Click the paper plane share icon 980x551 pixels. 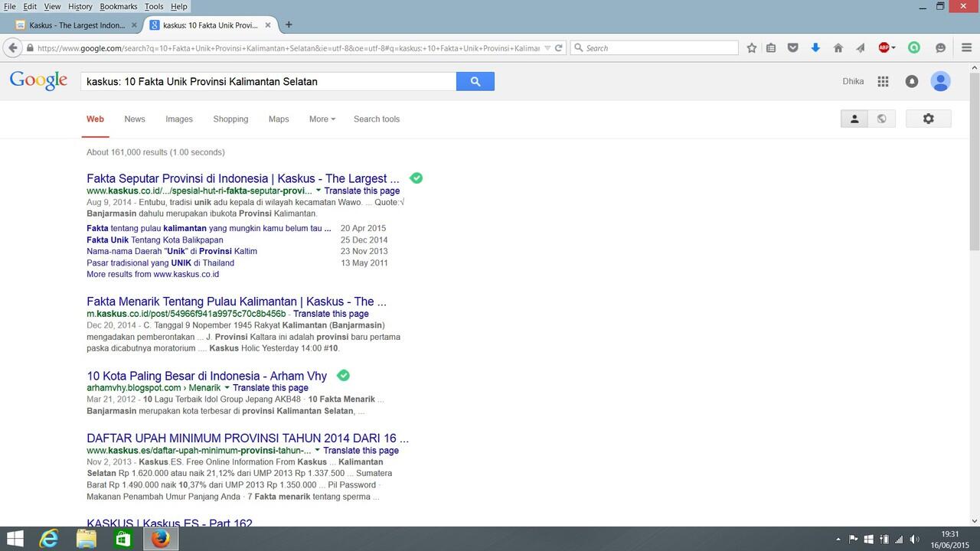click(x=861, y=47)
